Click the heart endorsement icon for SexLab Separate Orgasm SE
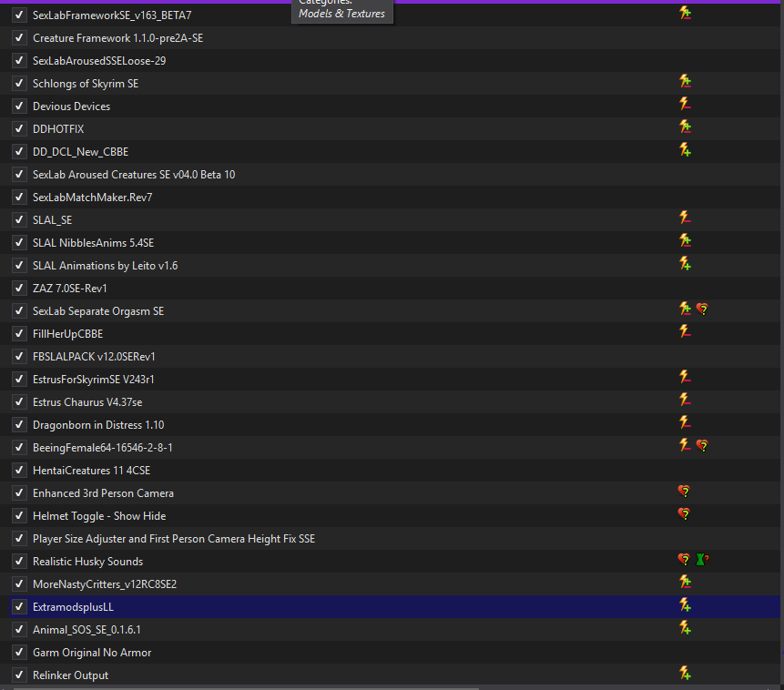Viewport: 784px width, 690px height. coord(702,309)
